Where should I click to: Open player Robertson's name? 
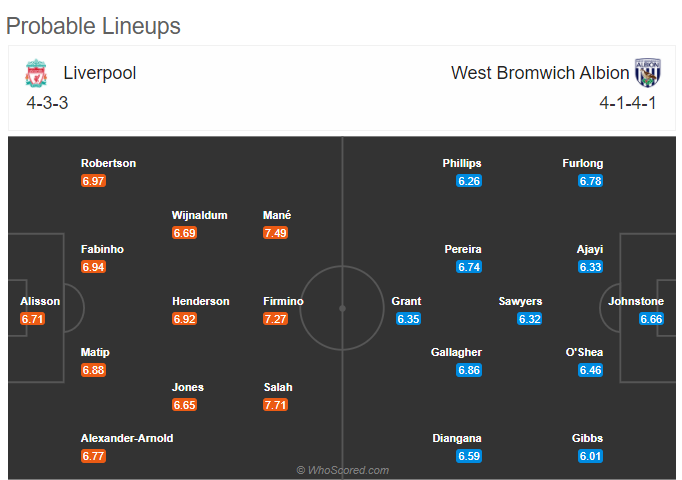point(108,163)
